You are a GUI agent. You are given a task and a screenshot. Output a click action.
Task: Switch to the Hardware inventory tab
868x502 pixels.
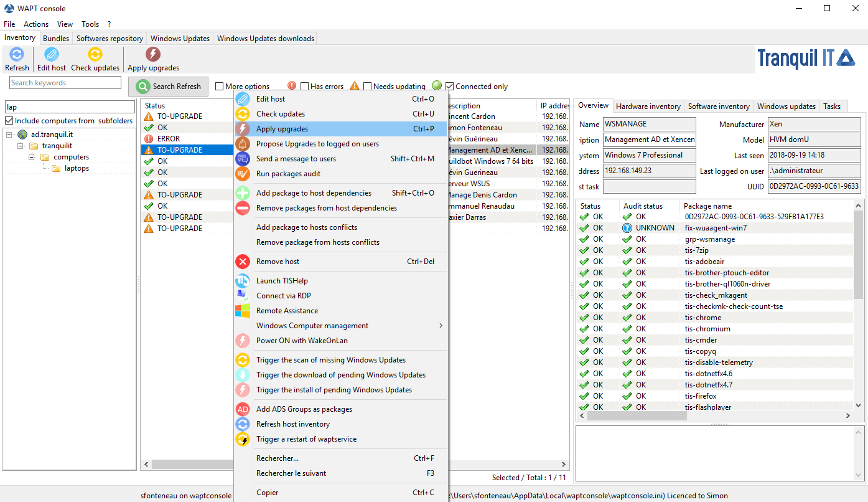648,107
